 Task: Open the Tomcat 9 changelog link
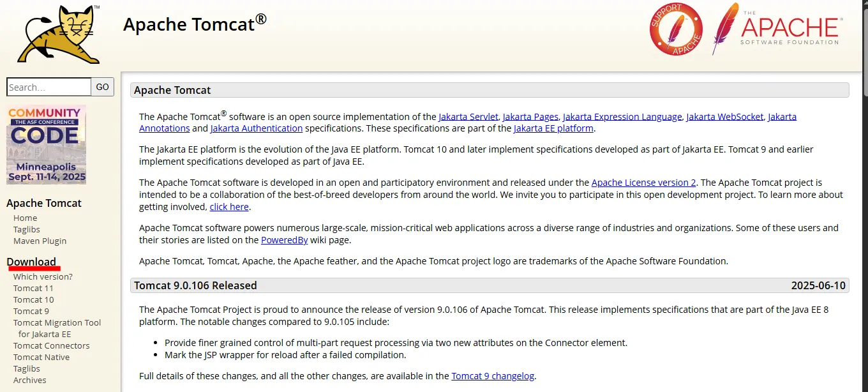[493, 376]
